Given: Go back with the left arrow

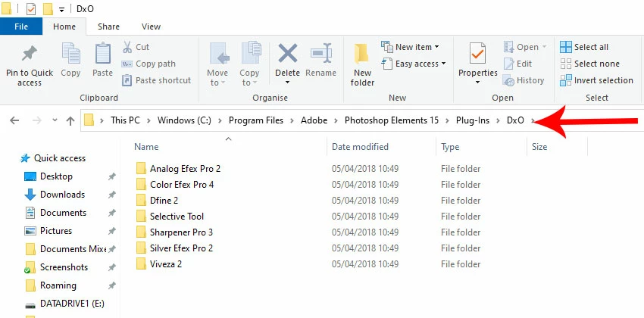Looking at the screenshot, I should point(14,120).
